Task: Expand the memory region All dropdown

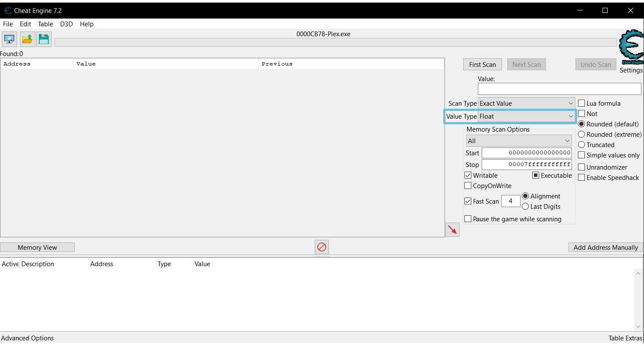Action: (519, 141)
